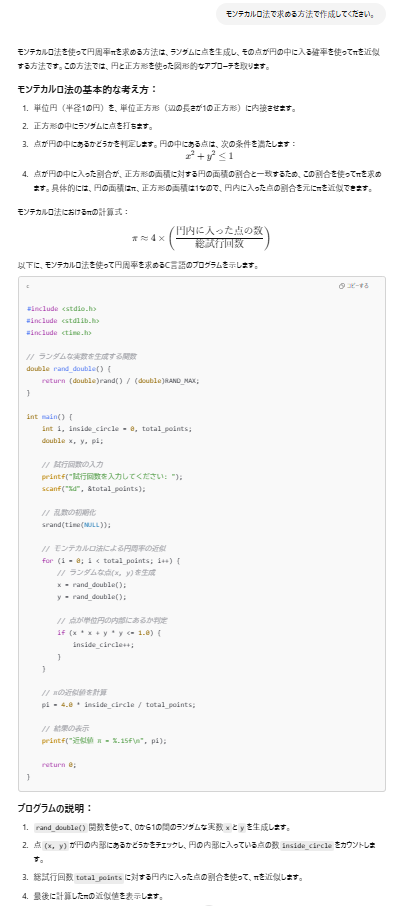
Task: Click the 'c' language label of code block
Action: (x=28, y=286)
